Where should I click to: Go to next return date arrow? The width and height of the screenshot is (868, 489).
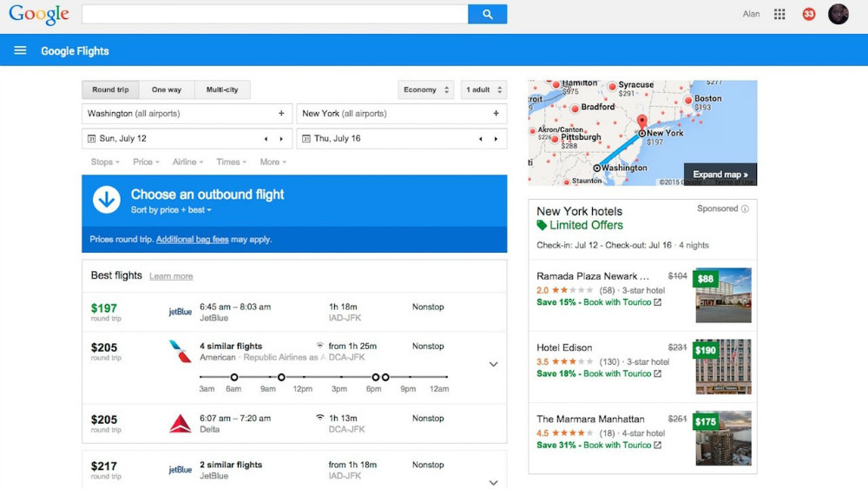[496, 139]
